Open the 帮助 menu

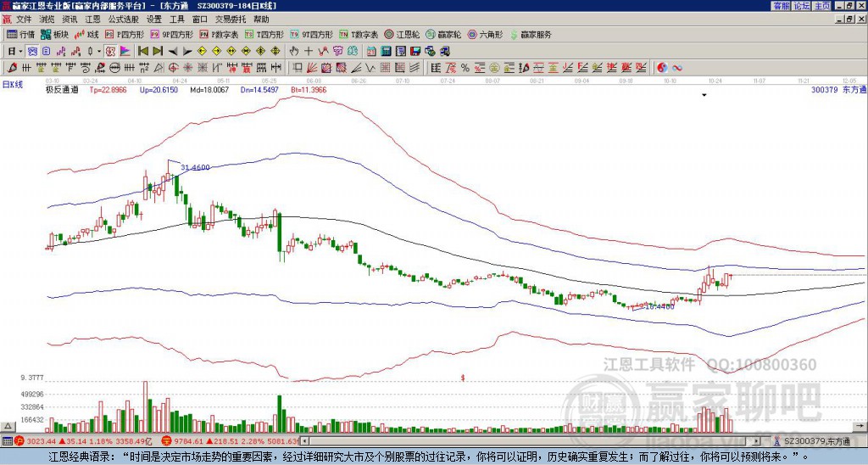click(261, 20)
